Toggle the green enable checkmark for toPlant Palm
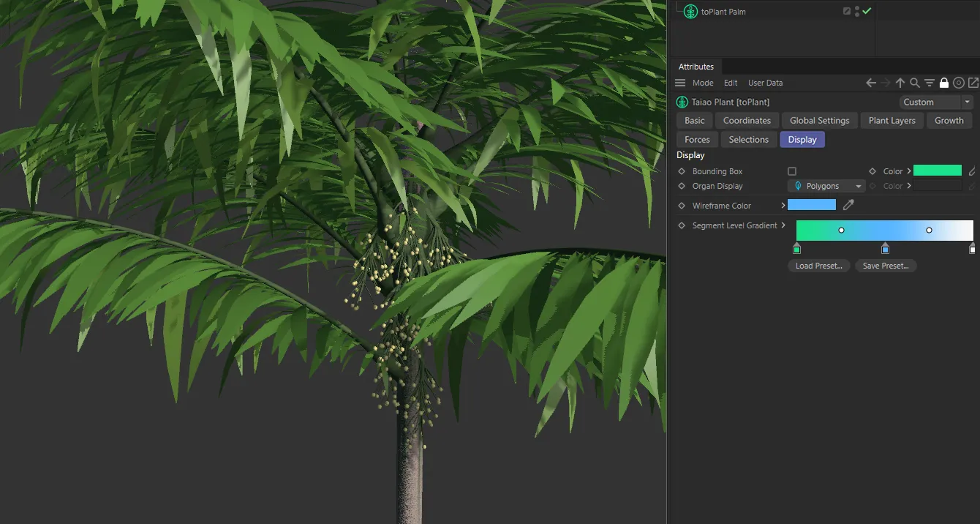 (867, 11)
